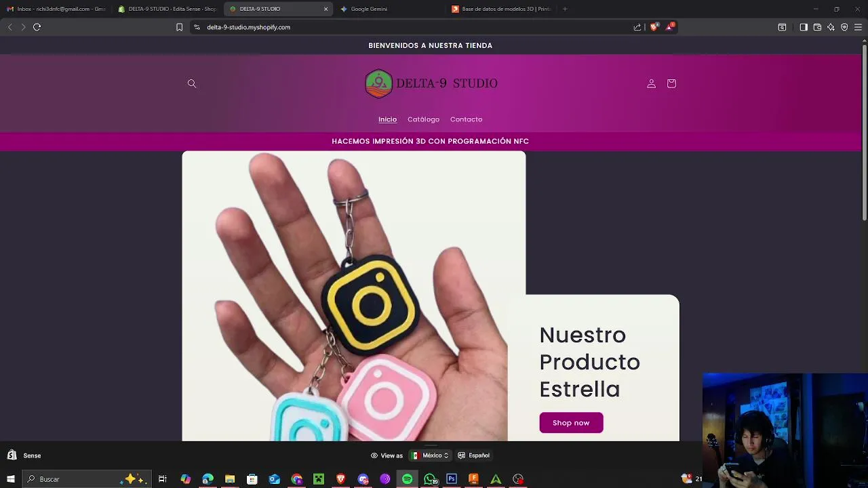
Task: Open Brave browser taskbar icon
Action: tap(340, 479)
